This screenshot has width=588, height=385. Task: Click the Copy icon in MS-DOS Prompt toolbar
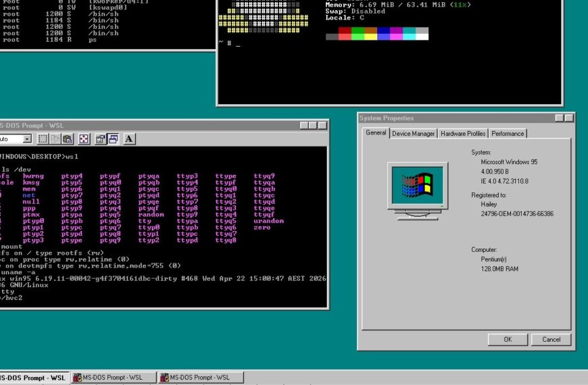tap(55, 139)
